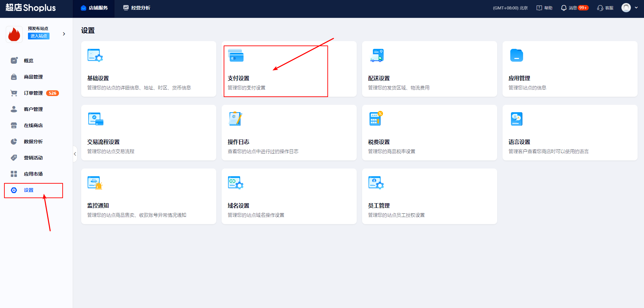The image size is (644, 308).
Task: Open the 操作日志 document icon
Action: click(x=235, y=119)
